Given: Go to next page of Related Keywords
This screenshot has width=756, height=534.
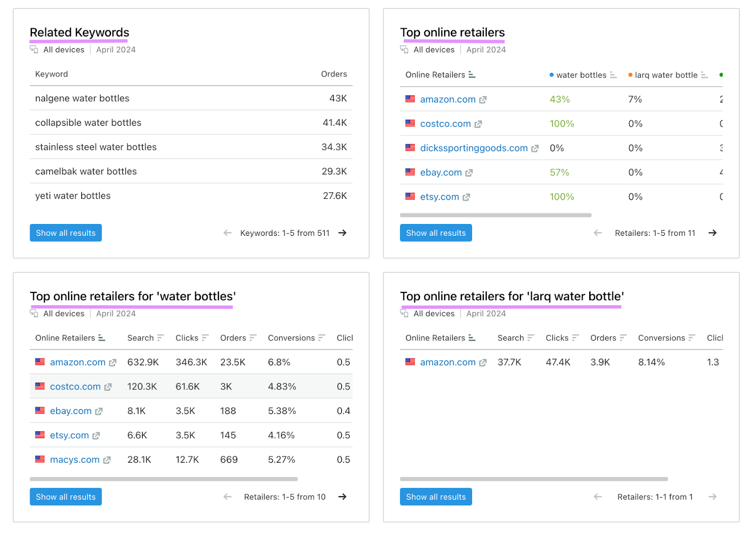Looking at the screenshot, I should point(343,233).
